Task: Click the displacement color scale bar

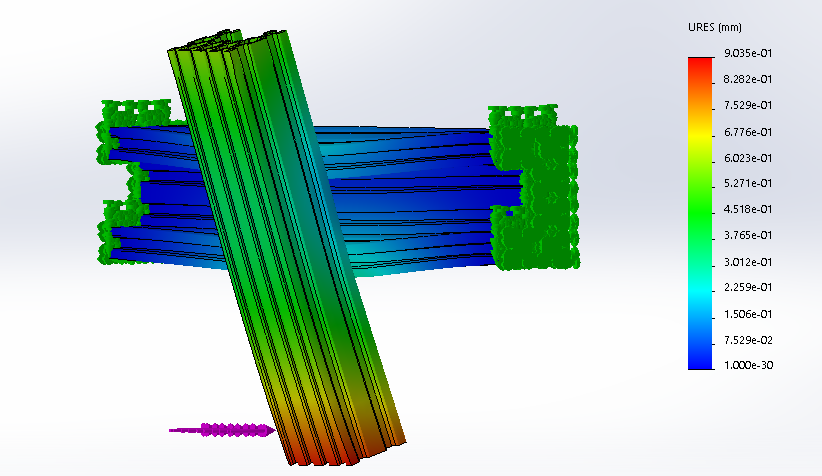Action: tap(700, 213)
